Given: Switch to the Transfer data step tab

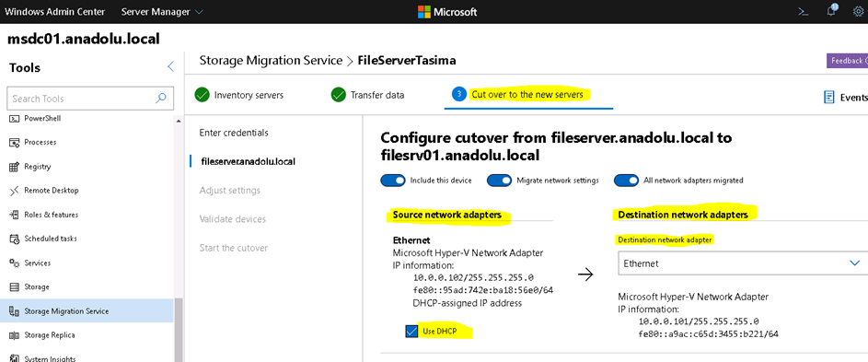Looking at the screenshot, I should point(367,95).
